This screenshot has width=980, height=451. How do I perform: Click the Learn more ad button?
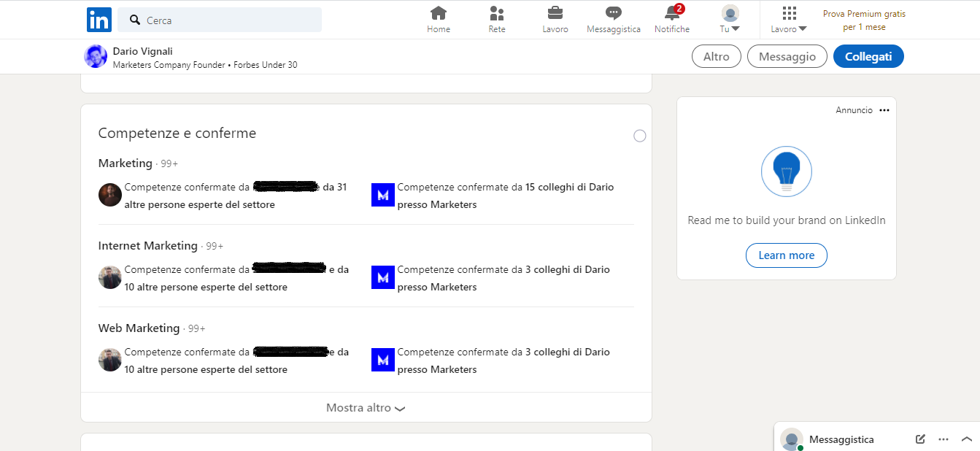[x=787, y=255]
